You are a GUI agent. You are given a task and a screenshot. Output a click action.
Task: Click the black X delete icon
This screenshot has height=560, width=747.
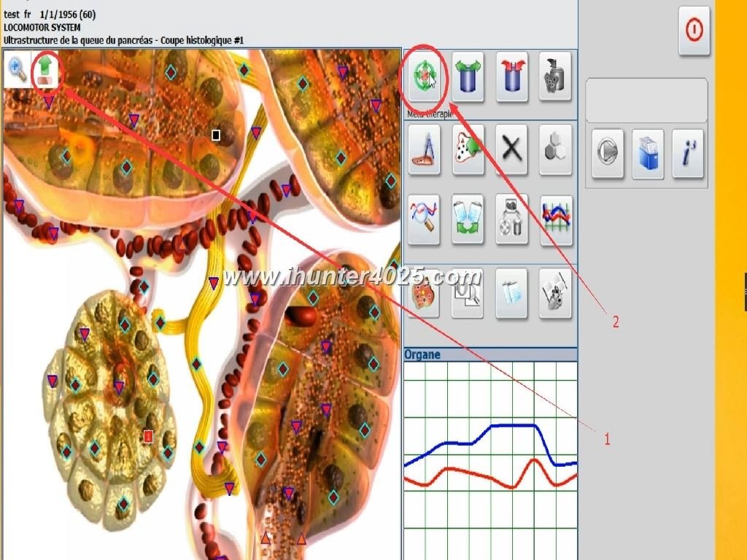tap(512, 149)
